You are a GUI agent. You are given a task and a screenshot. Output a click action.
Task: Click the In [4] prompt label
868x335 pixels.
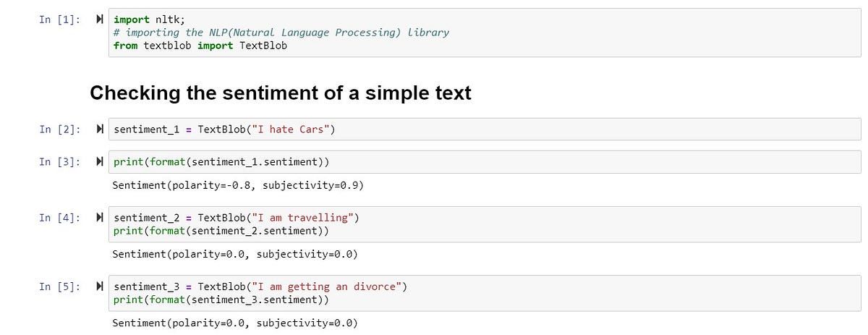coord(60,218)
